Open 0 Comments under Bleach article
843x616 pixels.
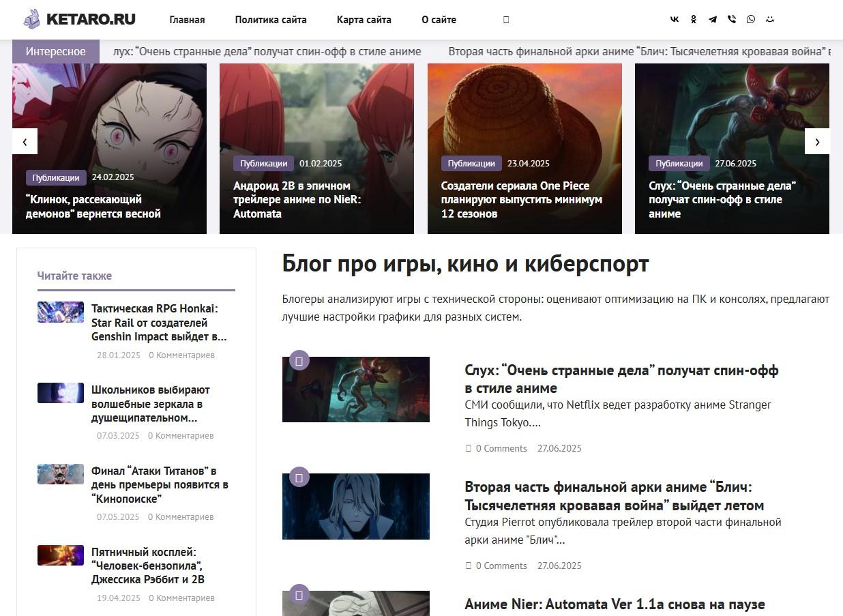501,566
